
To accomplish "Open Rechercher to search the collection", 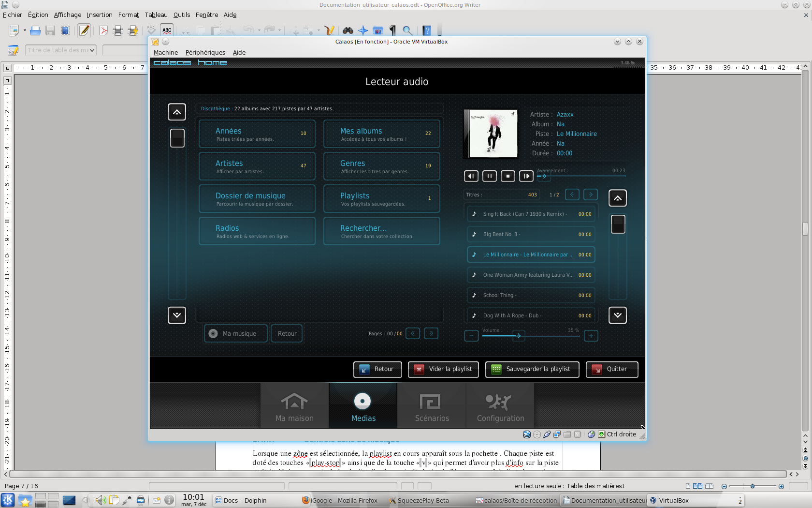I will click(x=382, y=231).
